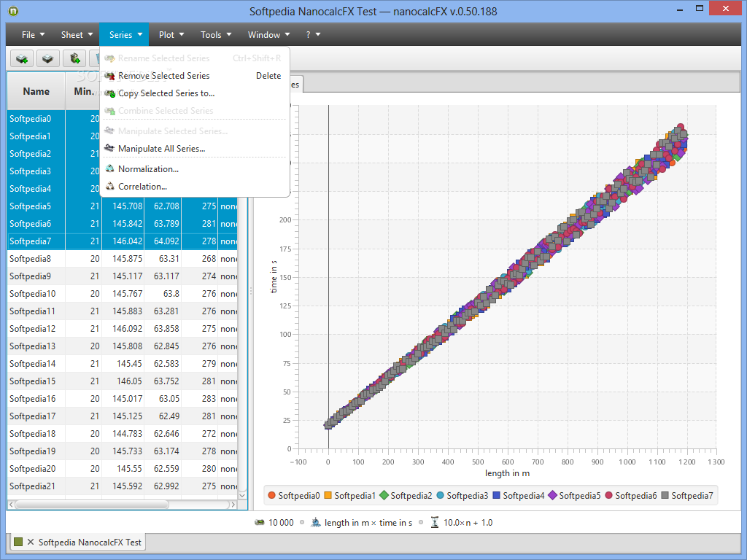Image resolution: width=747 pixels, height=560 pixels.
Task: Click the Softpedia5 purple diamond legend marker
Action: click(553, 496)
